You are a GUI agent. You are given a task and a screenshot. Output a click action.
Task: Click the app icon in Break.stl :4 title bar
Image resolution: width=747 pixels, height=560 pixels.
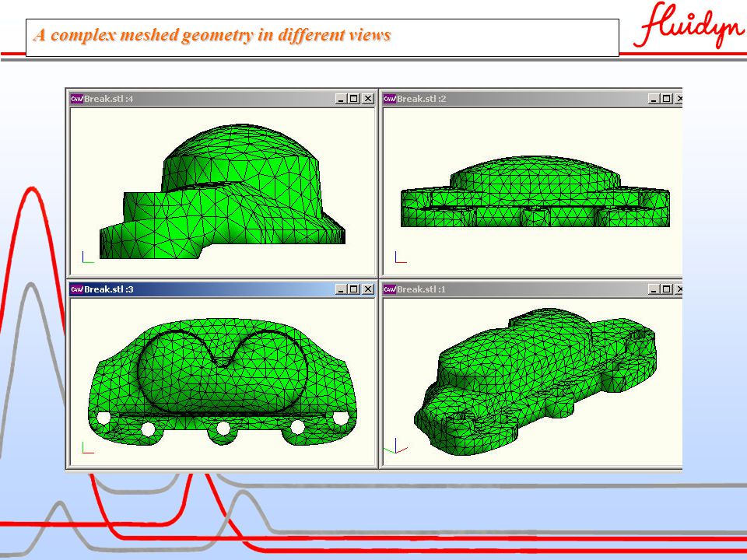[x=77, y=99]
